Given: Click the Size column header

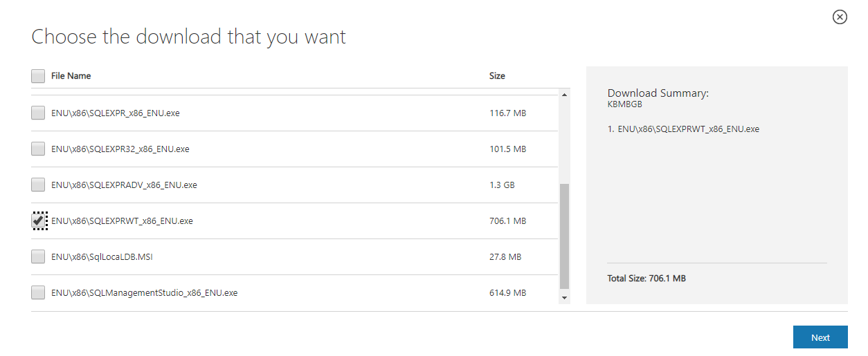Looking at the screenshot, I should (x=497, y=76).
